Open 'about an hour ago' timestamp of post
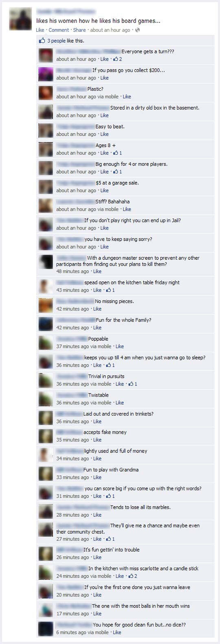This screenshot has width=220, height=644. pyautogui.click(x=110, y=30)
